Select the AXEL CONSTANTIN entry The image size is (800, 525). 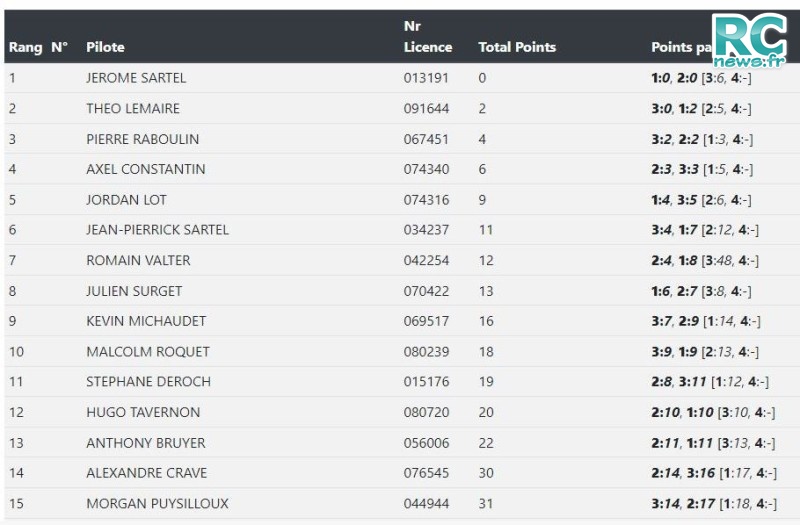coord(145,169)
